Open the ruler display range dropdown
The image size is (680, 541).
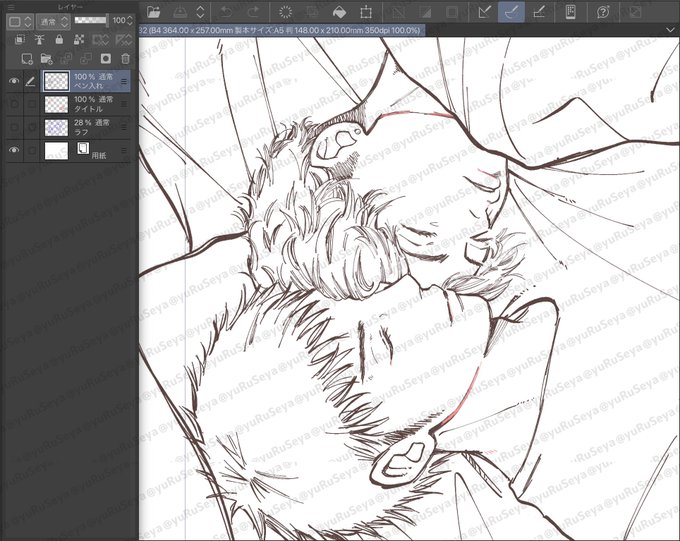pos(124,40)
